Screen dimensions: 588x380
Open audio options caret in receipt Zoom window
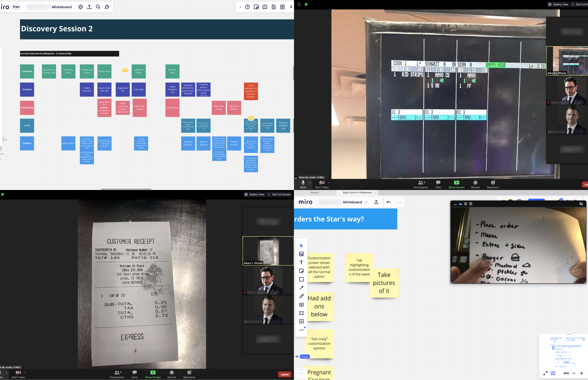click(6, 373)
